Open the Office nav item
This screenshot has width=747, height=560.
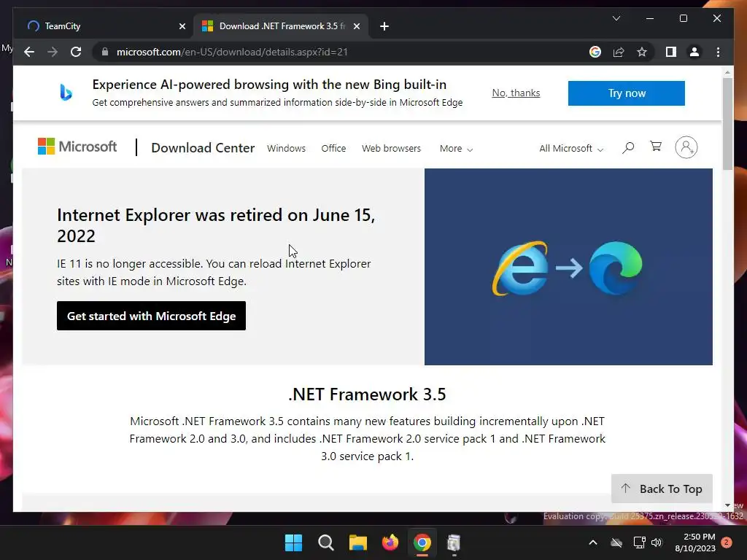tap(333, 148)
